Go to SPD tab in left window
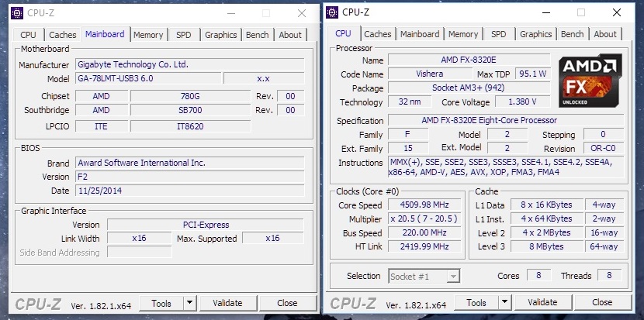Image resolution: width=644 pixels, height=320 pixels. [x=184, y=35]
